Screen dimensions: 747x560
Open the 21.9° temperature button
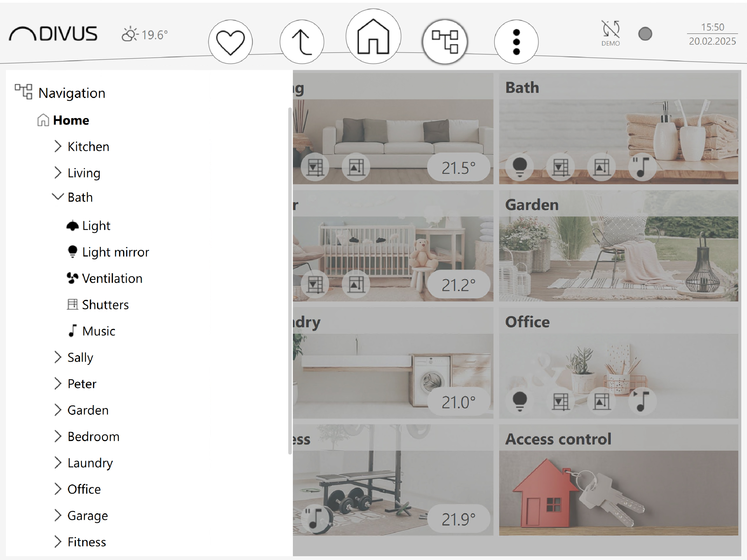(x=459, y=519)
